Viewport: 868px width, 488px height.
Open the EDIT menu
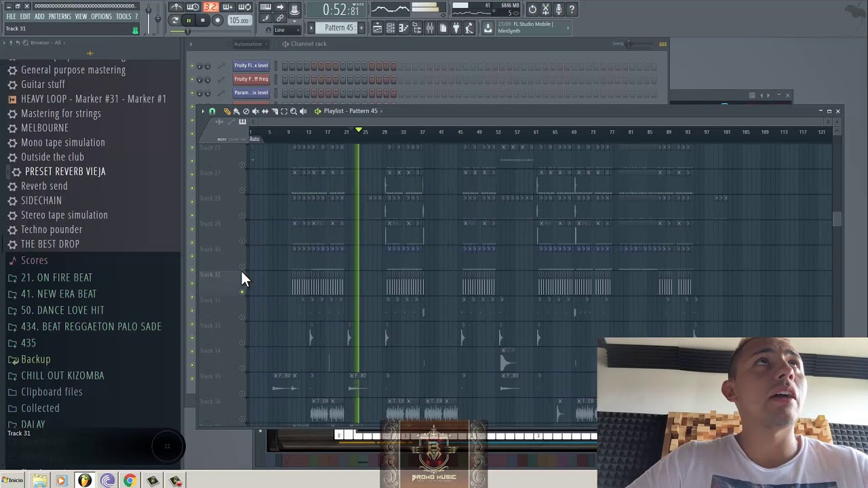point(25,16)
